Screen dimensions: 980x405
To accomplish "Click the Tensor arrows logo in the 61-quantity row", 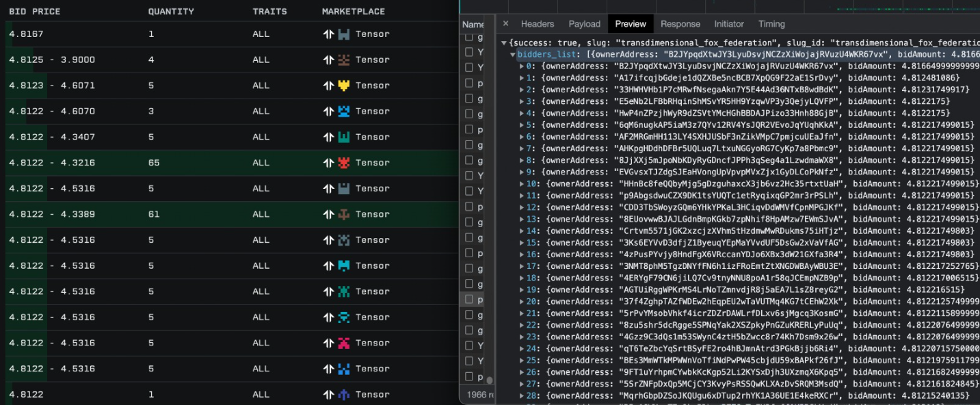I will point(328,214).
